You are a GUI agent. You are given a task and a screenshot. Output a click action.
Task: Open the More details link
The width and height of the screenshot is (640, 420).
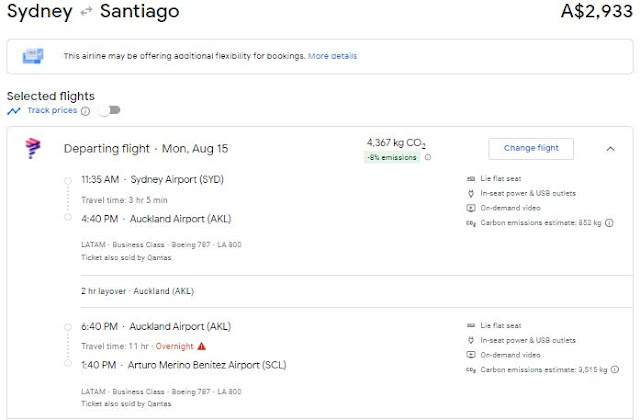[x=332, y=56]
